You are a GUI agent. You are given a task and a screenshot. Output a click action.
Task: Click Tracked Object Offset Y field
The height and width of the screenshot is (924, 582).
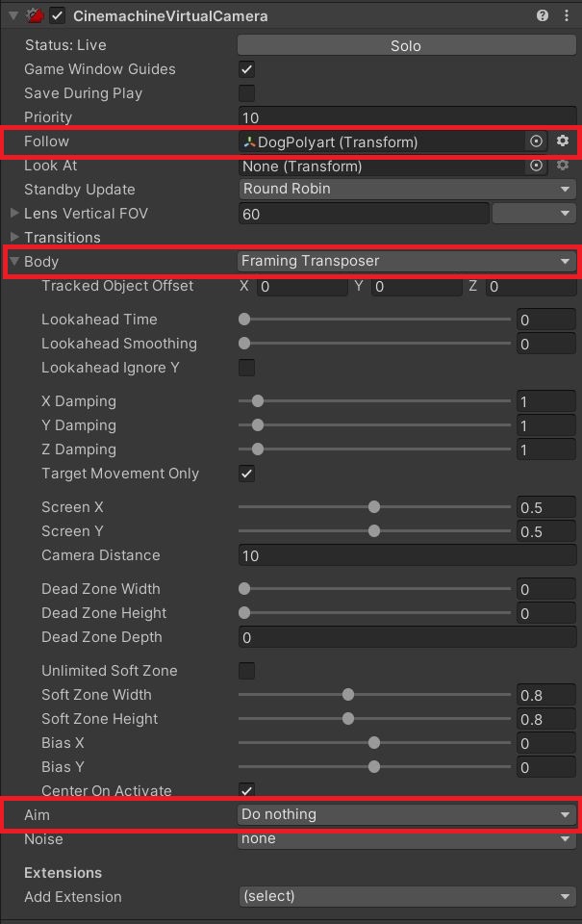click(x=416, y=287)
